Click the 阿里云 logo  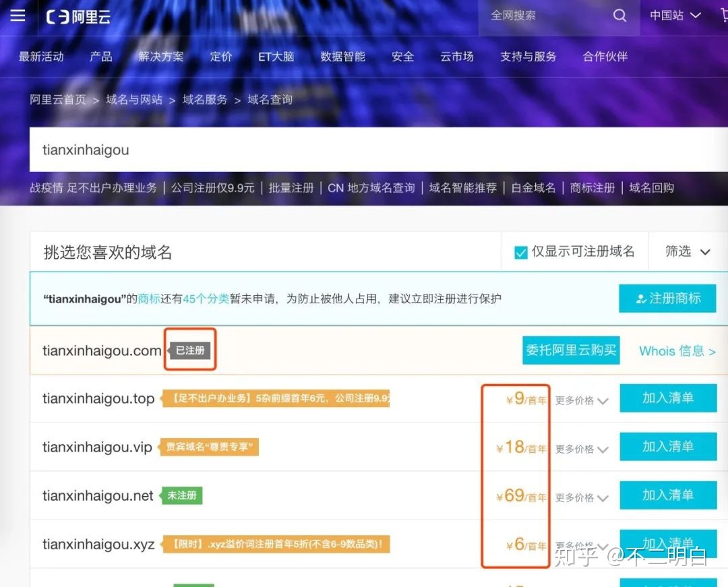click(x=78, y=18)
